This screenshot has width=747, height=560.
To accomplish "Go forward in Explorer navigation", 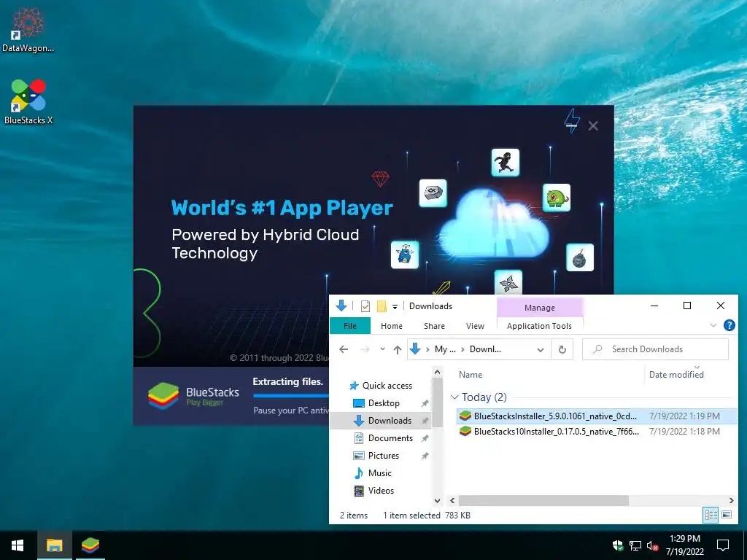I will [x=365, y=349].
